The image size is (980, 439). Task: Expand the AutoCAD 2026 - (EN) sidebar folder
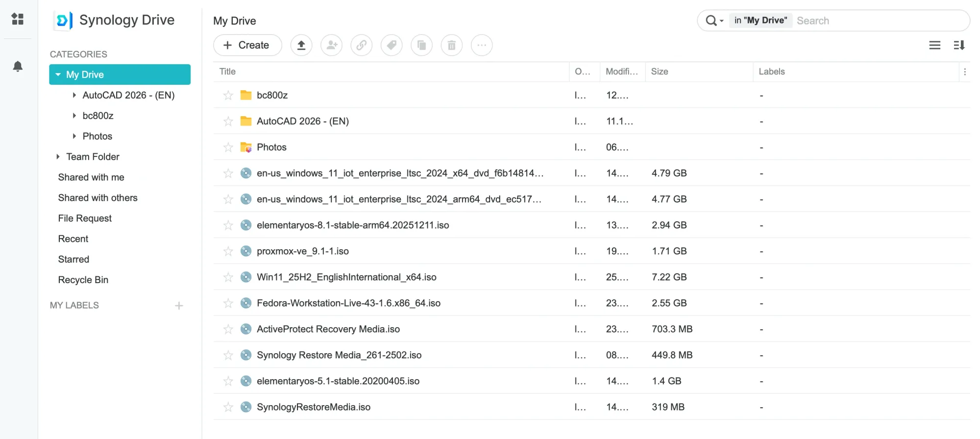[x=74, y=95]
